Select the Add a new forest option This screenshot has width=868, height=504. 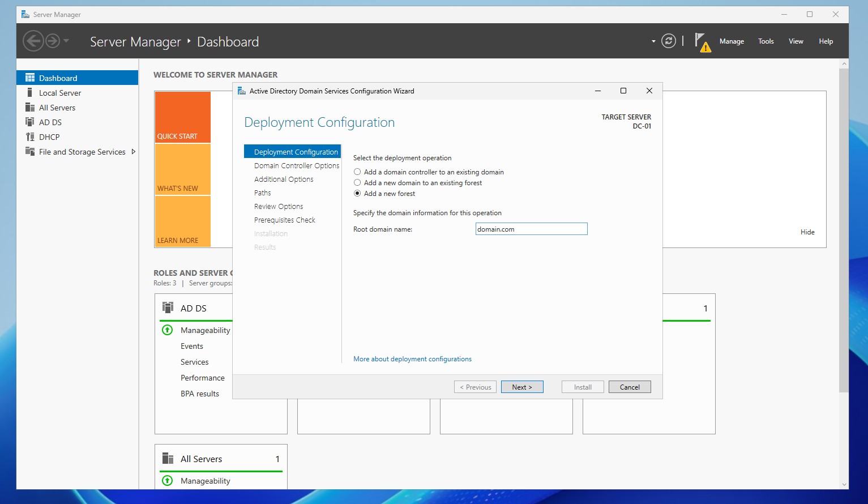(x=357, y=193)
